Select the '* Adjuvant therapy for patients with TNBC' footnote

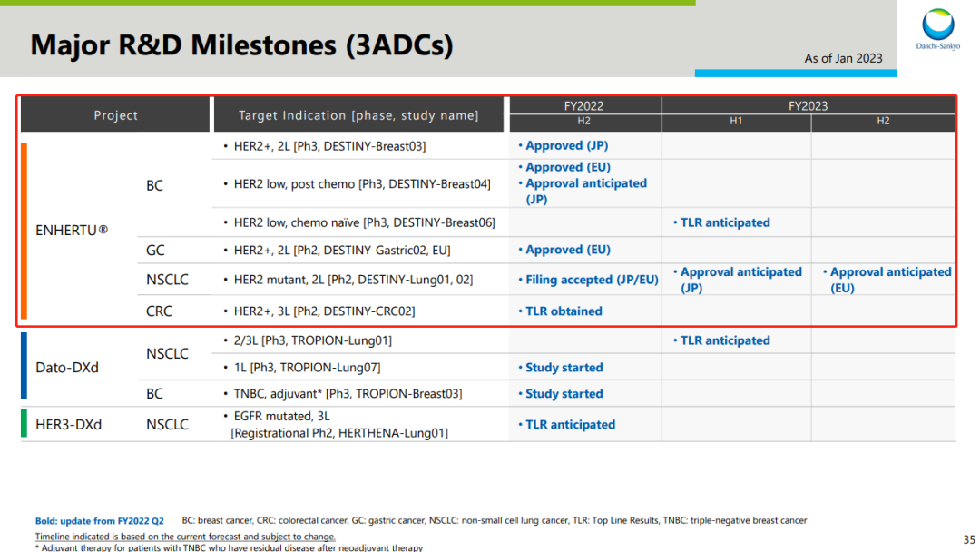point(229,547)
